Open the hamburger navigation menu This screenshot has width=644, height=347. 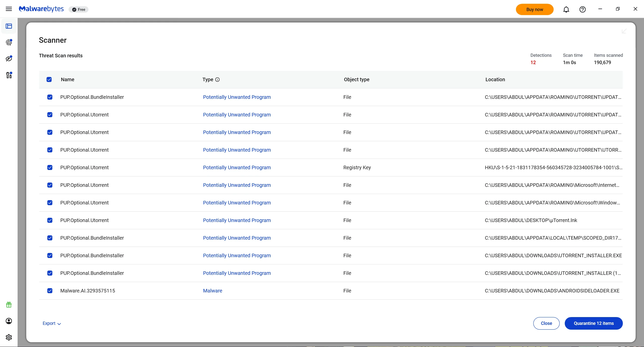pyautogui.click(x=9, y=9)
